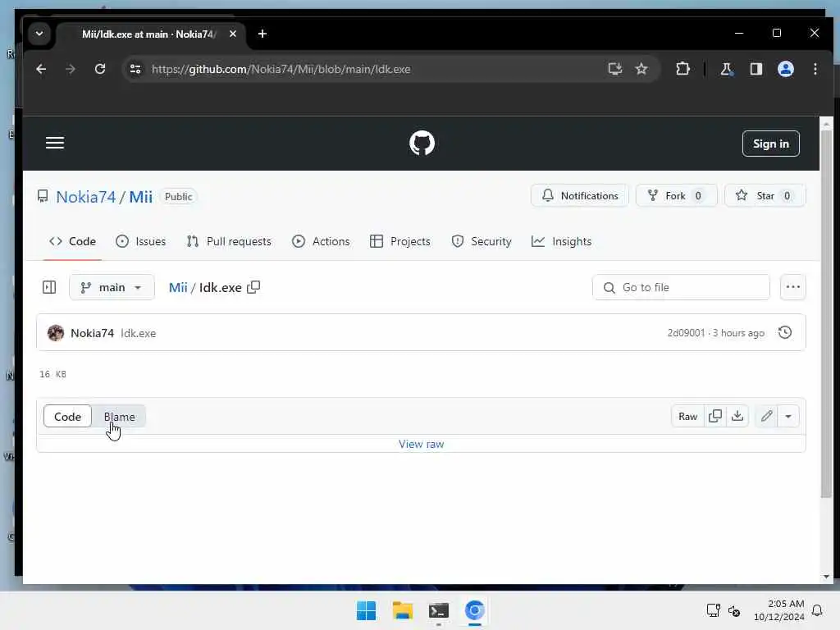Open the taskbar clock and date
This screenshot has width=840, height=630.
[779, 610]
